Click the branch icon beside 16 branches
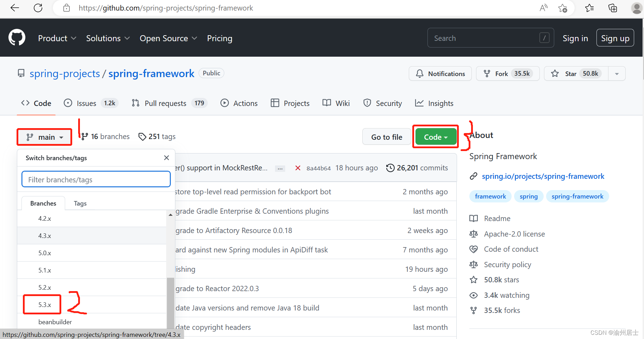Screen dimensions: 644x339 coord(85,137)
